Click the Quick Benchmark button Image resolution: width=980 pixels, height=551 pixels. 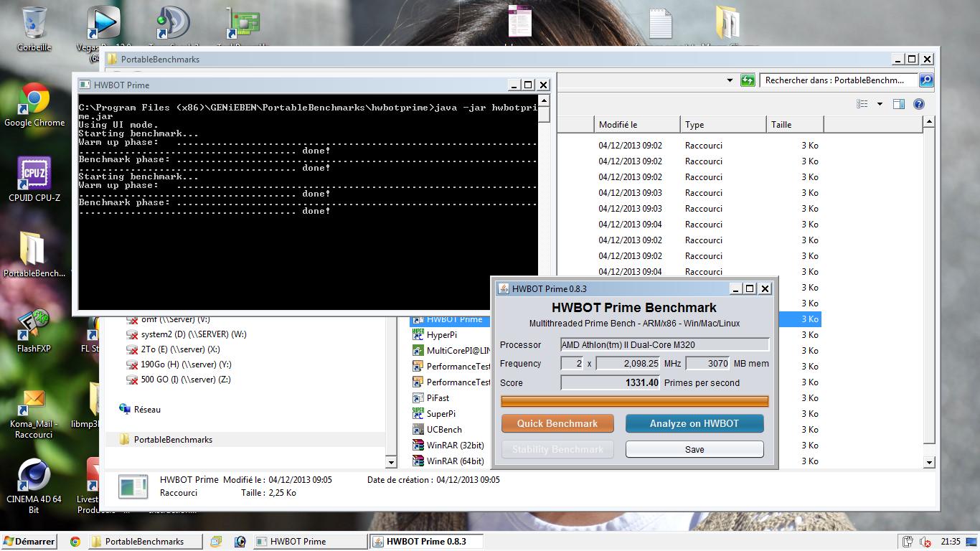click(x=557, y=423)
